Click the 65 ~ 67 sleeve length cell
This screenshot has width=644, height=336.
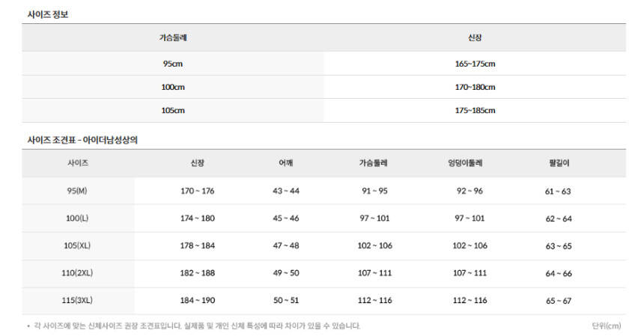coord(559,301)
